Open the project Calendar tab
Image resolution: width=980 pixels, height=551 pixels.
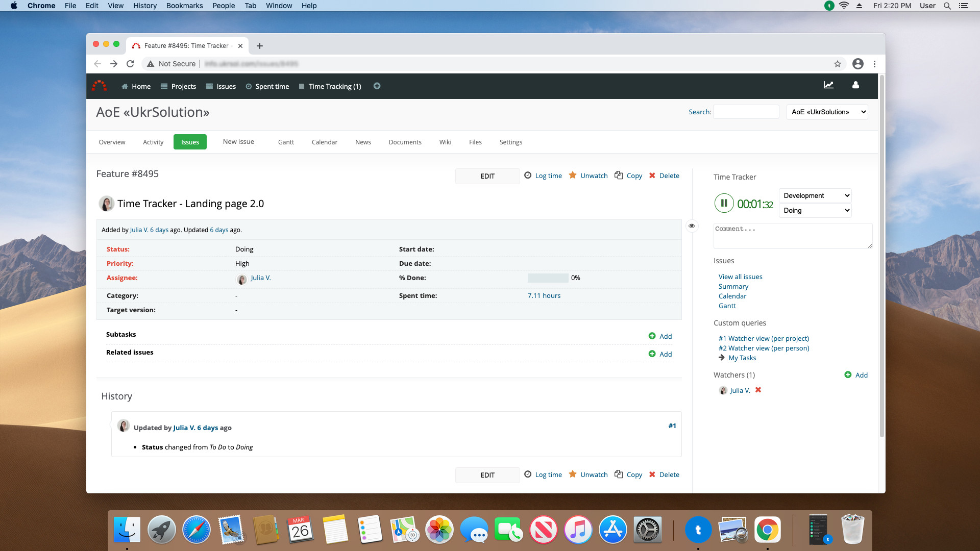click(x=325, y=142)
